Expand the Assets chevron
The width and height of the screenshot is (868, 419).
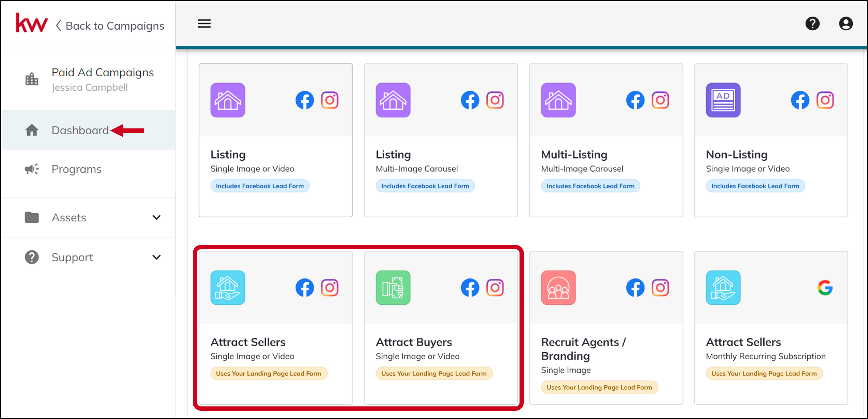(x=156, y=217)
